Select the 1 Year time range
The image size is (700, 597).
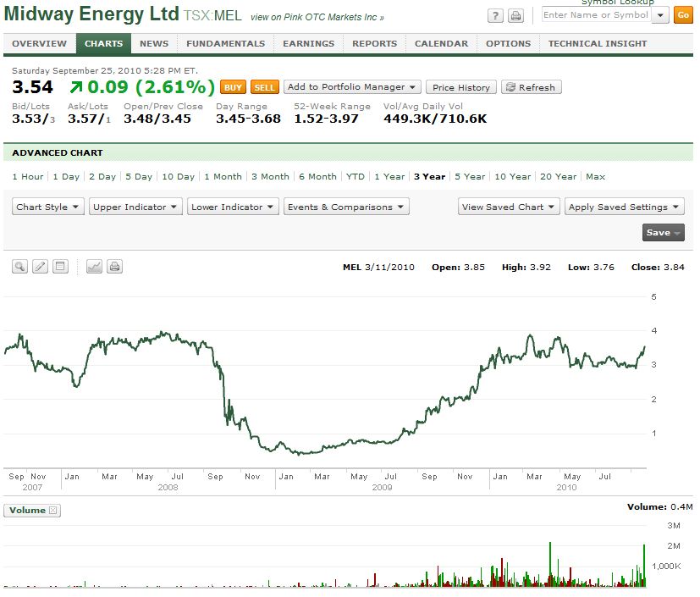click(x=389, y=176)
